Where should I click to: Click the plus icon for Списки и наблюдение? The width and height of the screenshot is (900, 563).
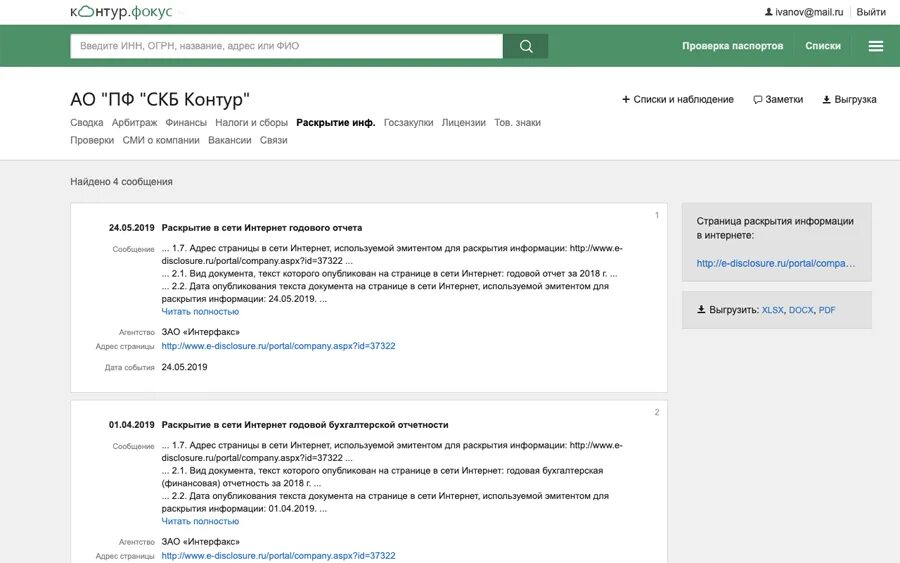click(626, 99)
